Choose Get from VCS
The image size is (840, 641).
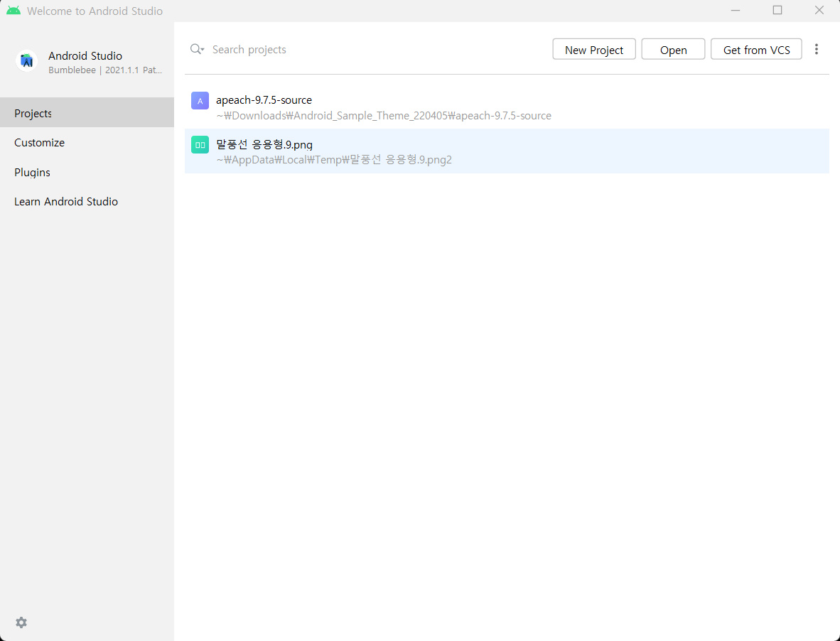click(756, 49)
